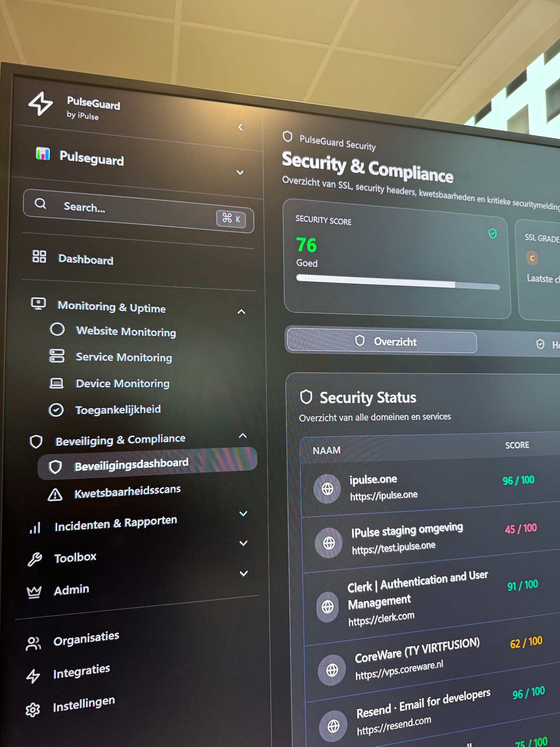Open the Pulseguard organization dropdown
Viewport: 560px width, 747px height.
click(x=240, y=172)
